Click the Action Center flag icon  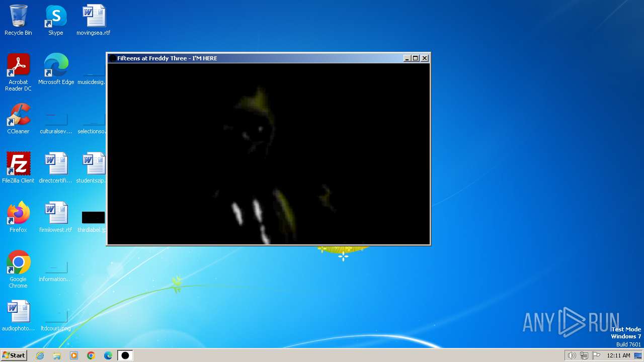pos(596,355)
